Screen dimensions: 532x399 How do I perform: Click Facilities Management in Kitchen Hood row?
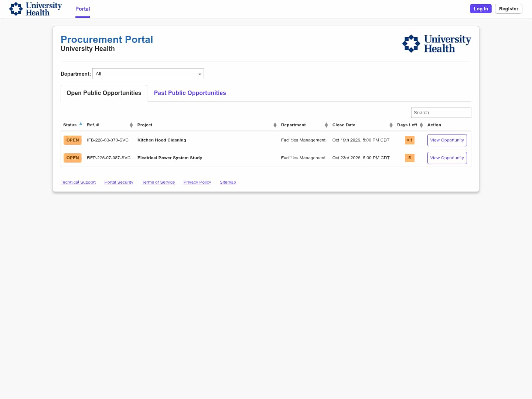(x=303, y=140)
